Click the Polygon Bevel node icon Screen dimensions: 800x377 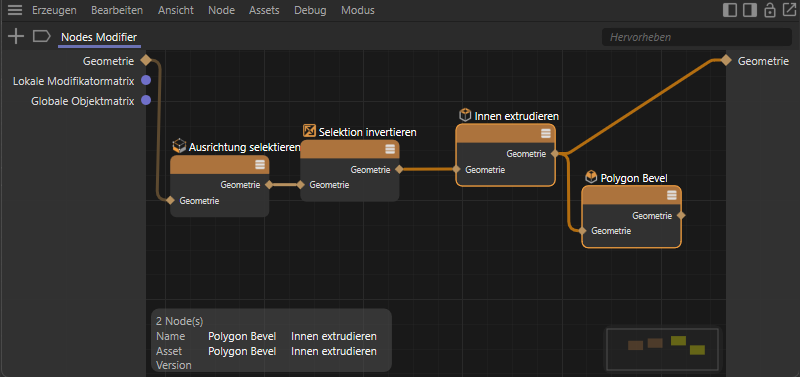point(591,177)
